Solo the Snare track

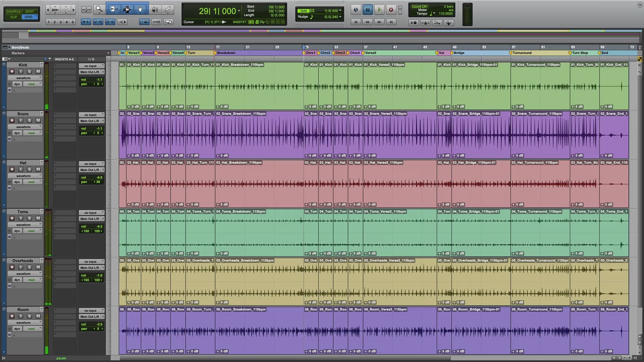click(x=29, y=120)
